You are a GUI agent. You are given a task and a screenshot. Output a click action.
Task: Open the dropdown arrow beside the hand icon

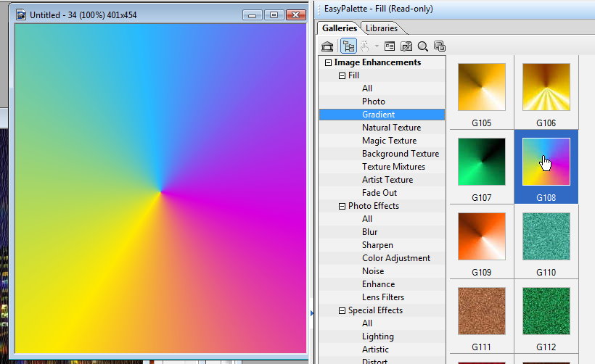click(x=377, y=46)
